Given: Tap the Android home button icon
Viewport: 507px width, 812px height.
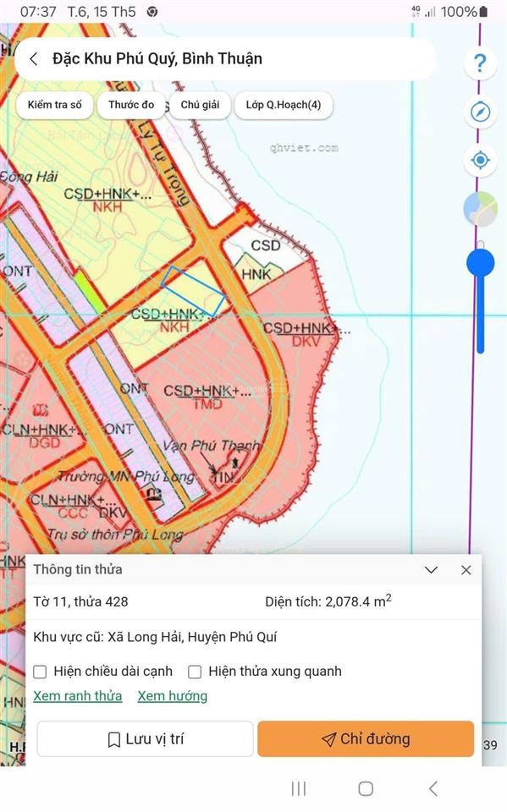Looking at the screenshot, I should pyautogui.click(x=366, y=788).
